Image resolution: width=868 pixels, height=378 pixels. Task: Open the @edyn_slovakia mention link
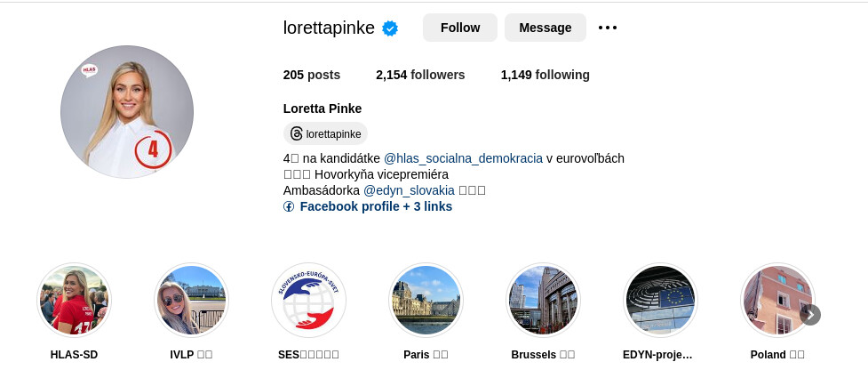409,190
